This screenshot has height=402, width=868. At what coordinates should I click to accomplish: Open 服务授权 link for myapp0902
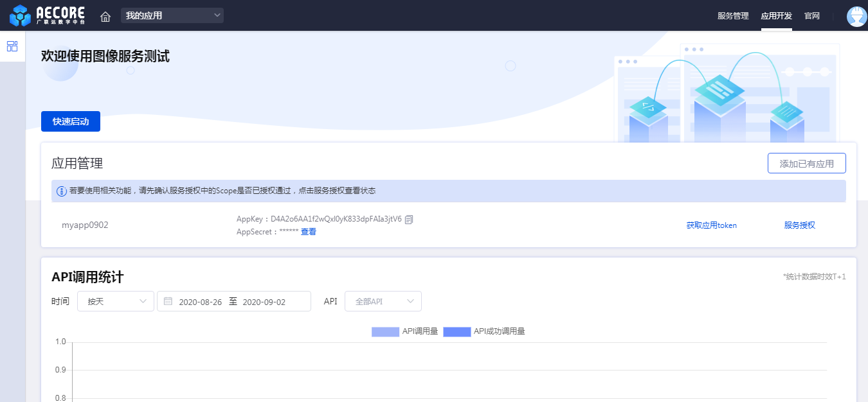(x=799, y=225)
